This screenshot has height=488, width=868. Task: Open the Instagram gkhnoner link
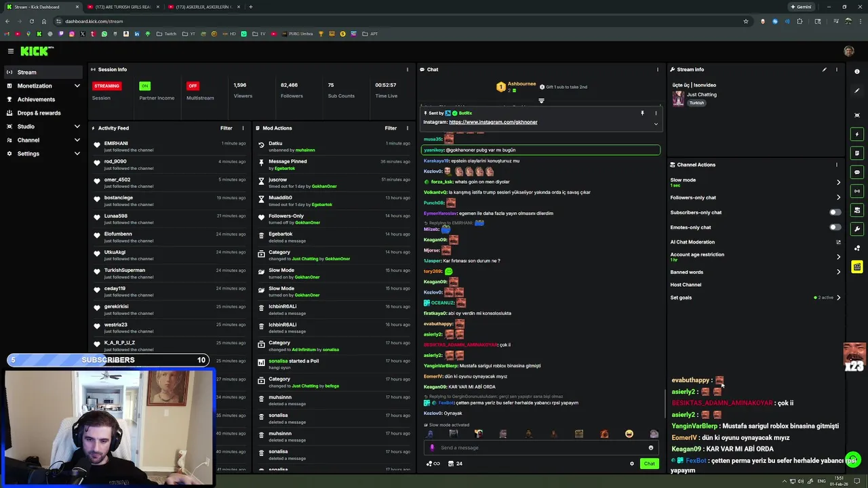tap(493, 122)
